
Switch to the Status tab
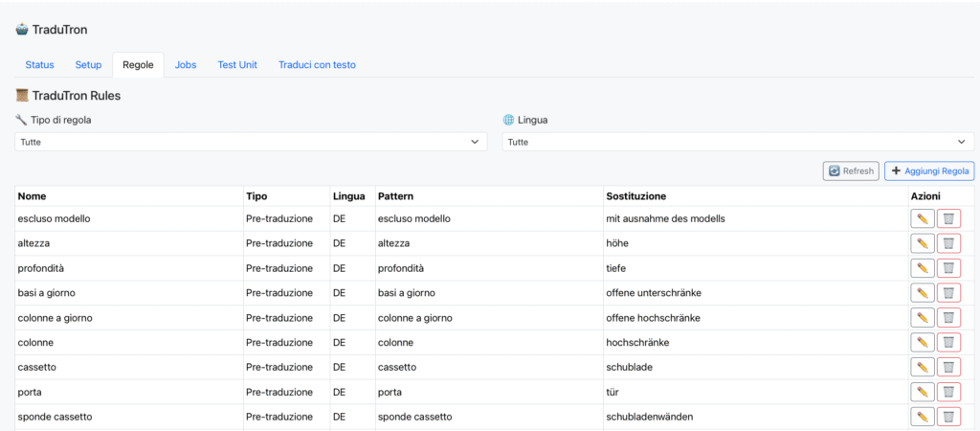click(39, 65)
